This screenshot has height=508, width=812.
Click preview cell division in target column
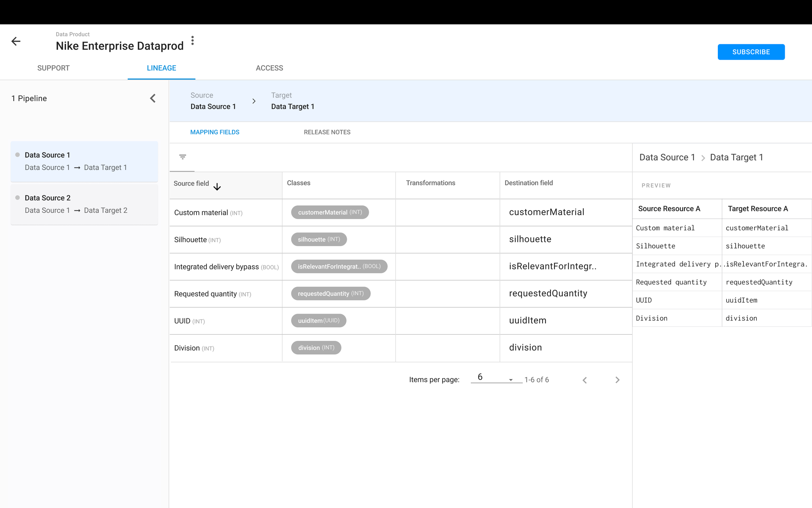(x=741, y=319)
